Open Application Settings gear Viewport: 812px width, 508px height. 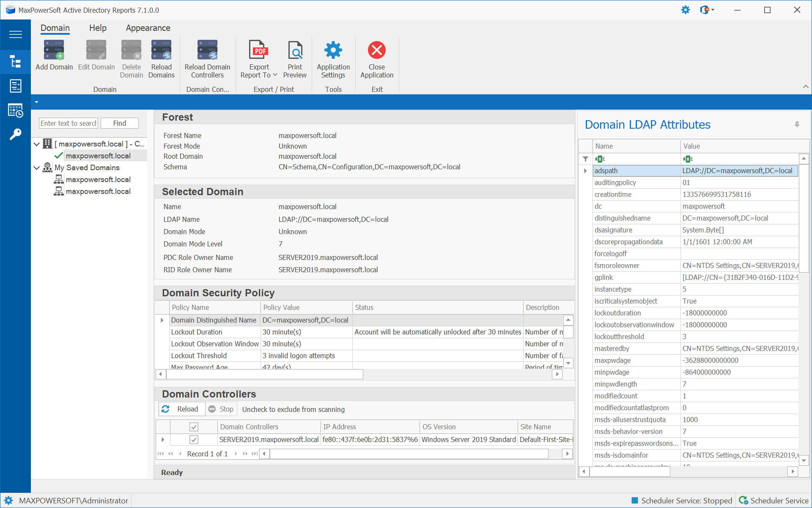pyautogui.click(x=333, y=51)
